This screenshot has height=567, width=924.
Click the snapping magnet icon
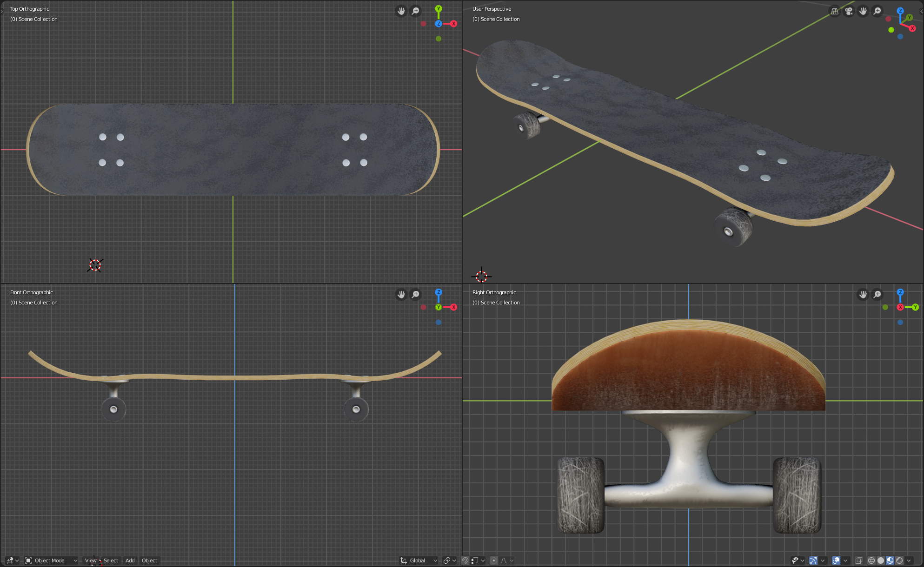[x=465, y=560]
